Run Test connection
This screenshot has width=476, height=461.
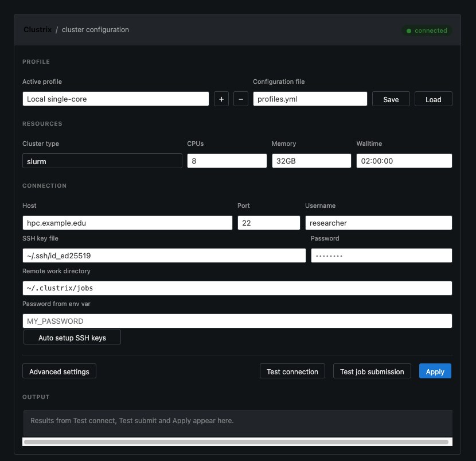(x=292, y=371)
